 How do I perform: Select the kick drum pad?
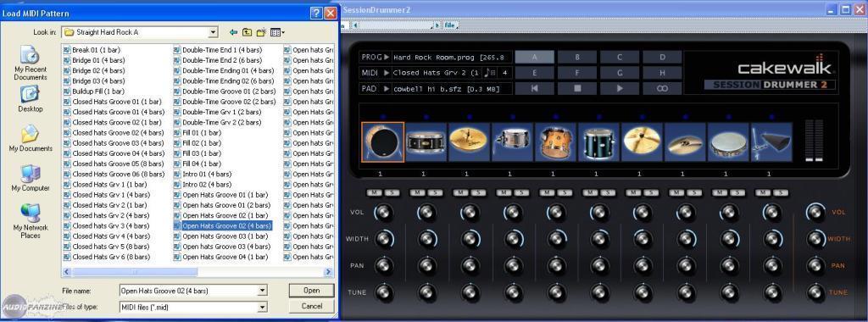click(382, 142)
